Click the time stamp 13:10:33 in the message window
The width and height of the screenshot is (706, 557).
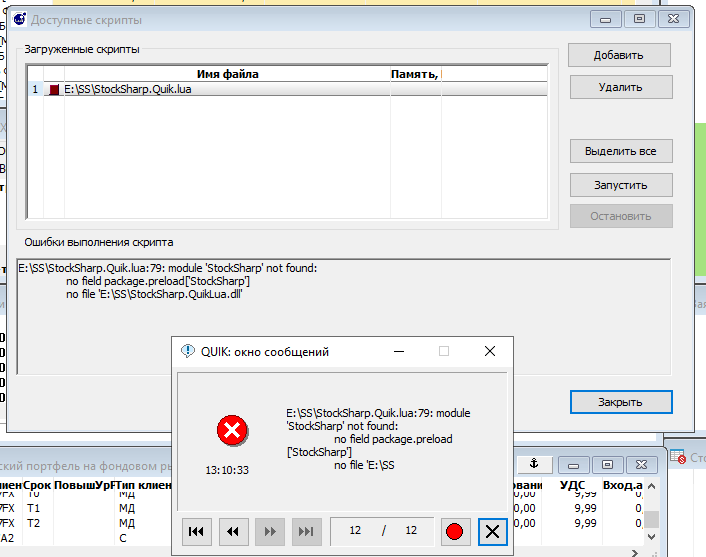[x=227, y=470]
